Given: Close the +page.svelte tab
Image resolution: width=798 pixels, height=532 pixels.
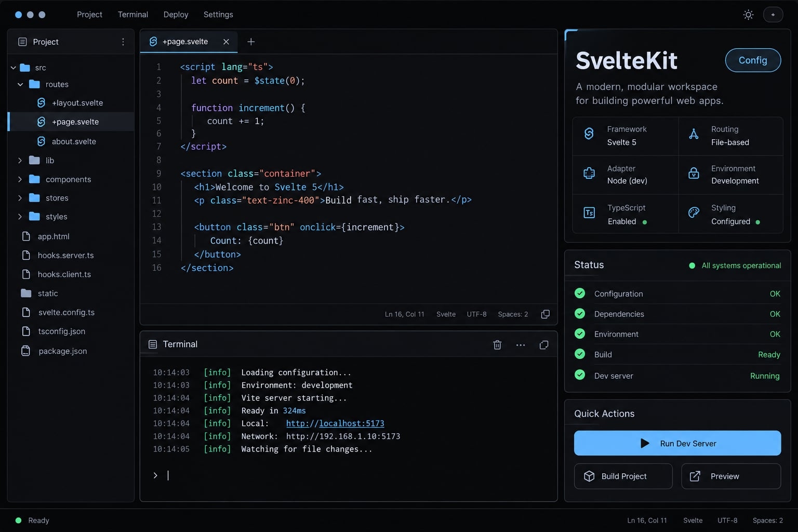Looking at the screenshot, I should 226,42.
